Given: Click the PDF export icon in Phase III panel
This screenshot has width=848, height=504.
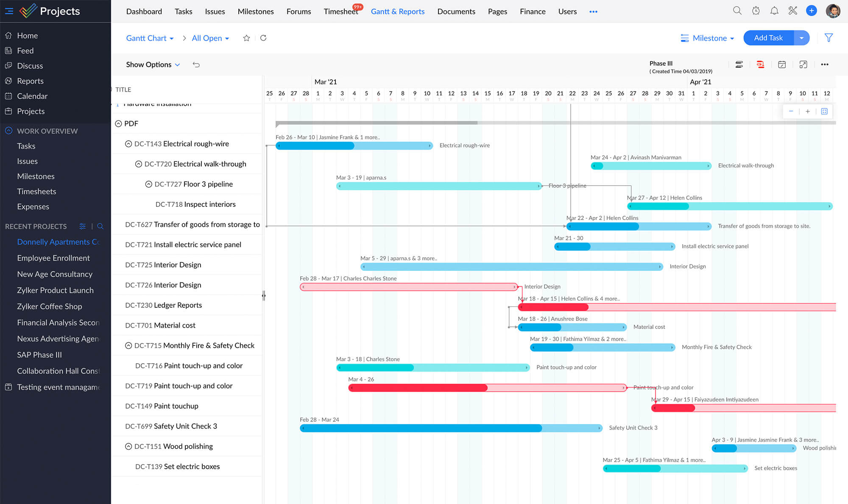Looking at the screenshot, I should (x=760, y=64).
